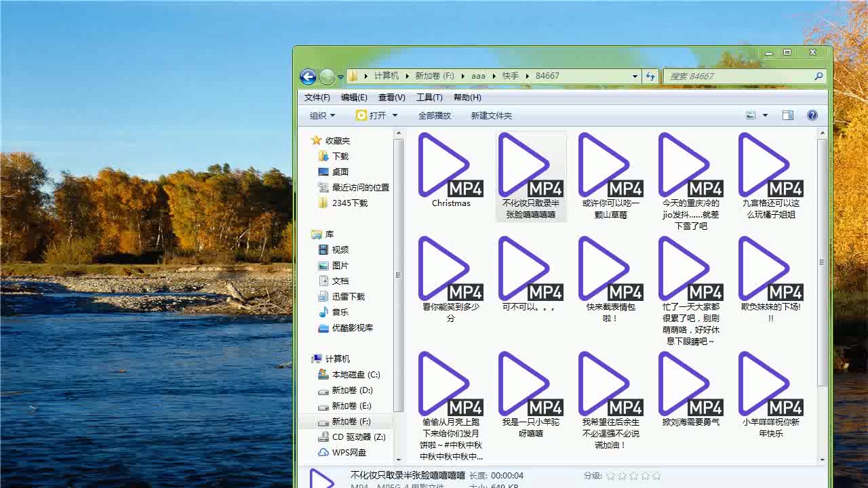
Task: Select the 九宫格还可以这么玩 video file
Action: pyautogui.click(x=771, y=176)
